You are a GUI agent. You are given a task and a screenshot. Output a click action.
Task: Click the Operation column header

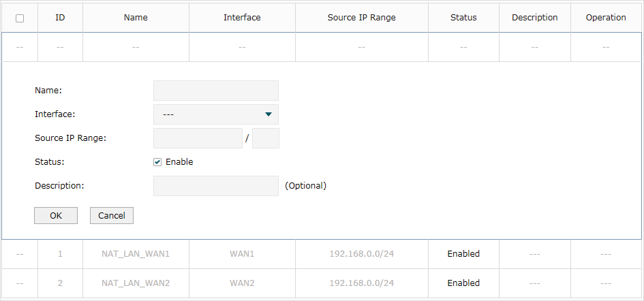pyautogui.click(x=606, y=18)
